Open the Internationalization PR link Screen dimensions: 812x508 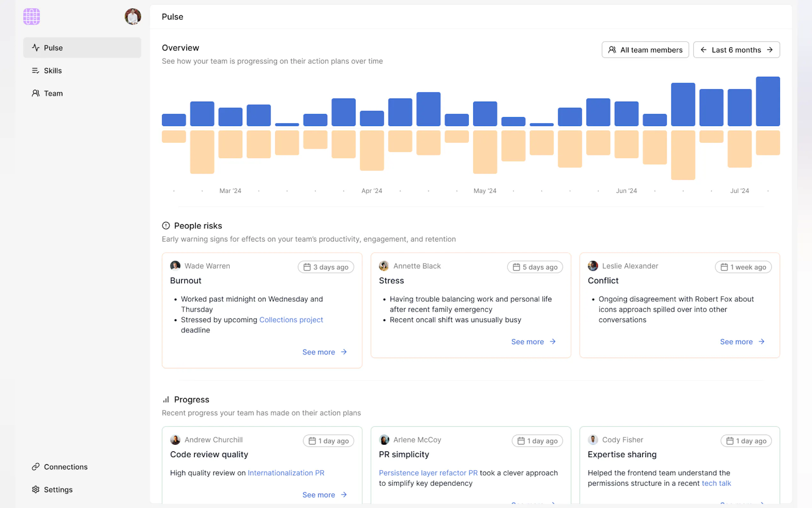(x=286, y=473)
